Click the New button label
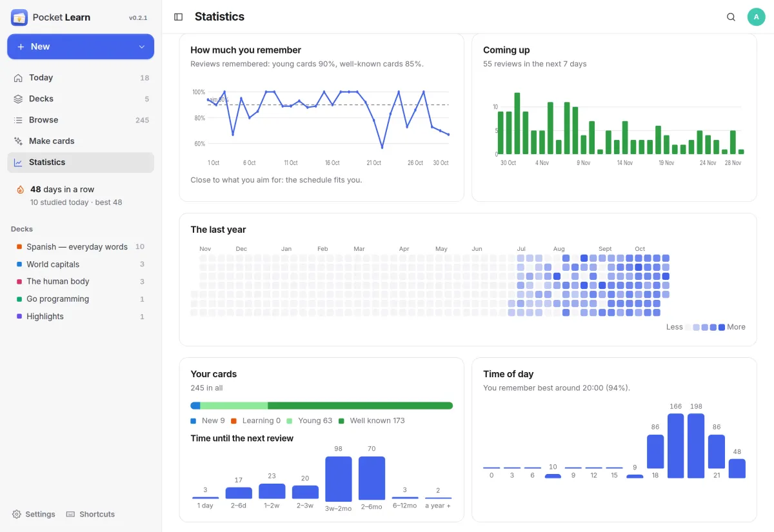This screenshot has height=532, width=774. pyautogui.click(x=40, y=46)
